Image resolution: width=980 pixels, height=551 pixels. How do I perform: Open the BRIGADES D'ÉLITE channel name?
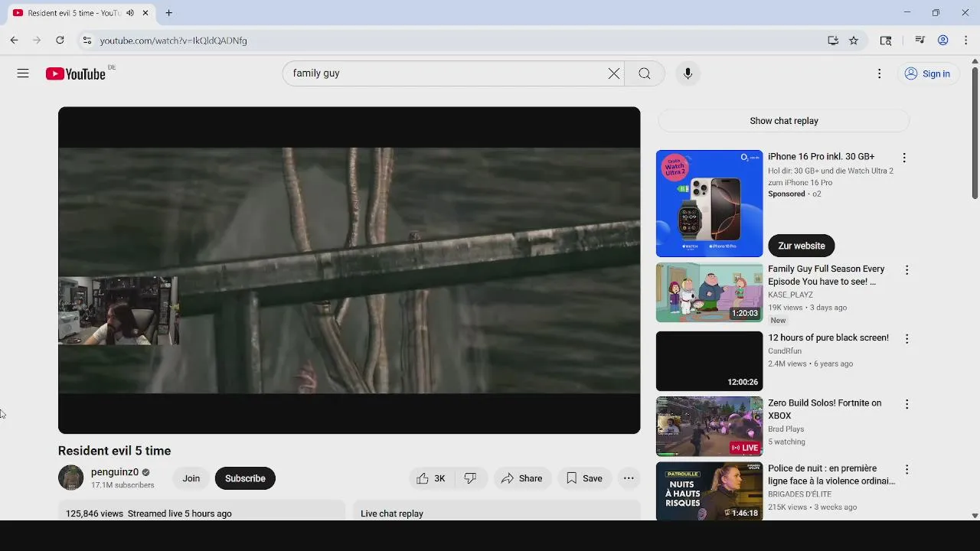coord(799,494)
